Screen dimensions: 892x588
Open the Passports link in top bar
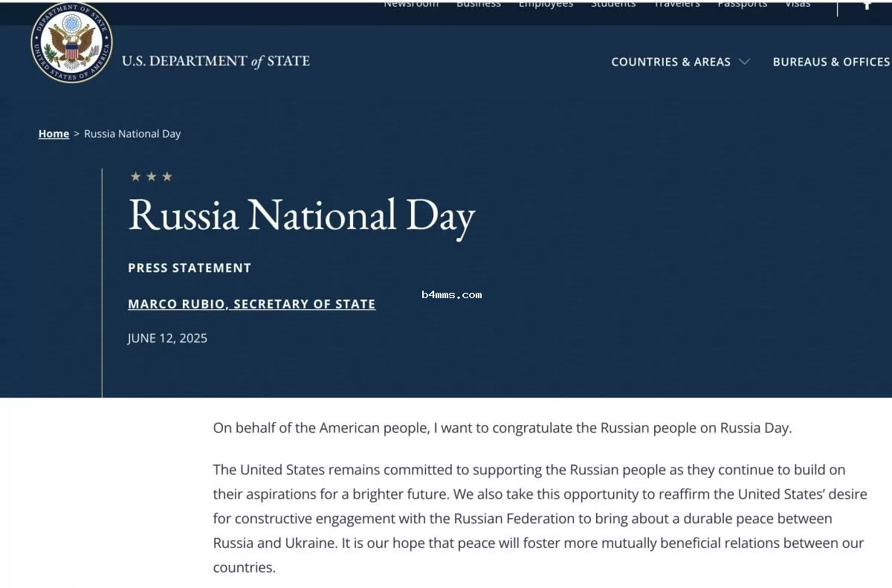[x=743, y=4]
